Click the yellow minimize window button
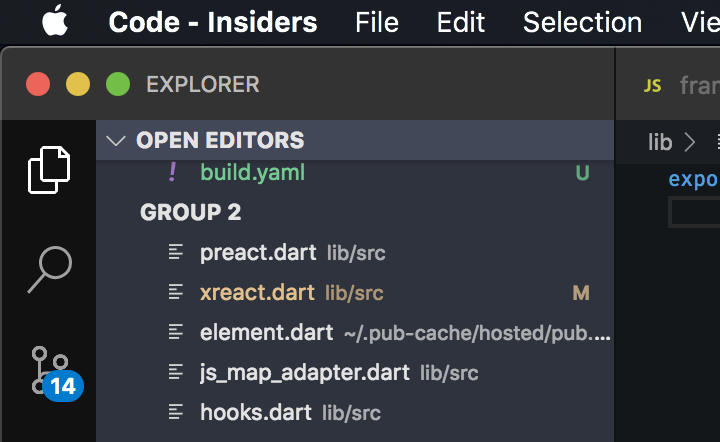The image size is (720, 442). (78, 84)
